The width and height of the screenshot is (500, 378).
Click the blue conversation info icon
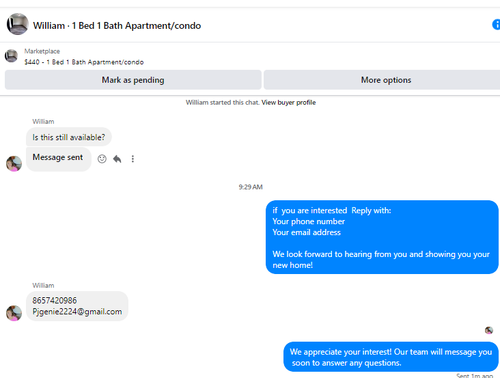click(496, 25)
